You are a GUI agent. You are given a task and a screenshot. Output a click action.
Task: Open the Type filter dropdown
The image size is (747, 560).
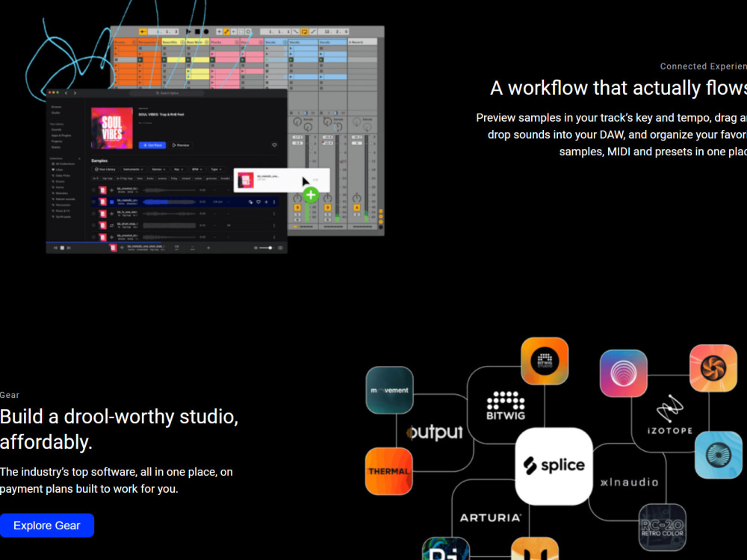pyautogui.click(x=216, y=169)
